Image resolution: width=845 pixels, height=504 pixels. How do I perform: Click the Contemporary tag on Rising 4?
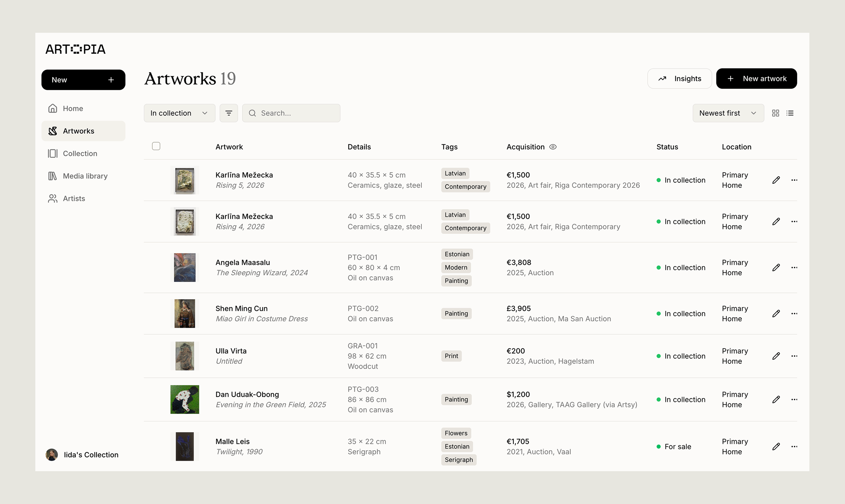click(x=465, y=228)
